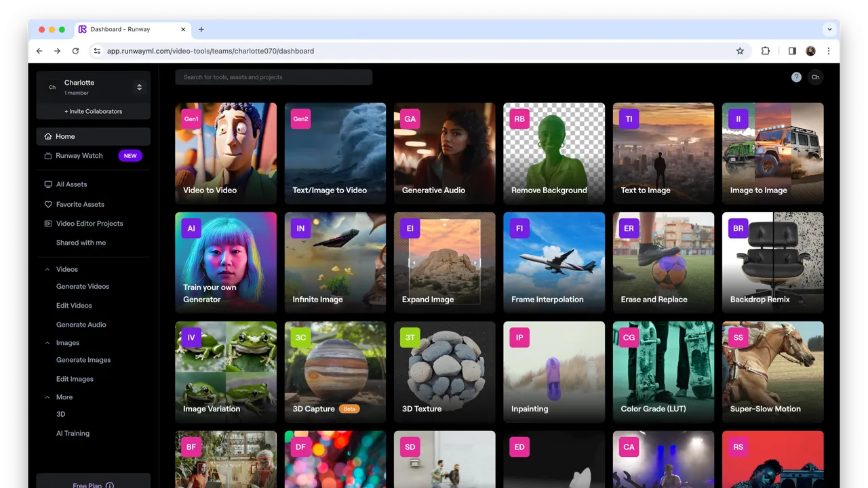
Task: Open Generate Videos
Action: tap(83, 287)
